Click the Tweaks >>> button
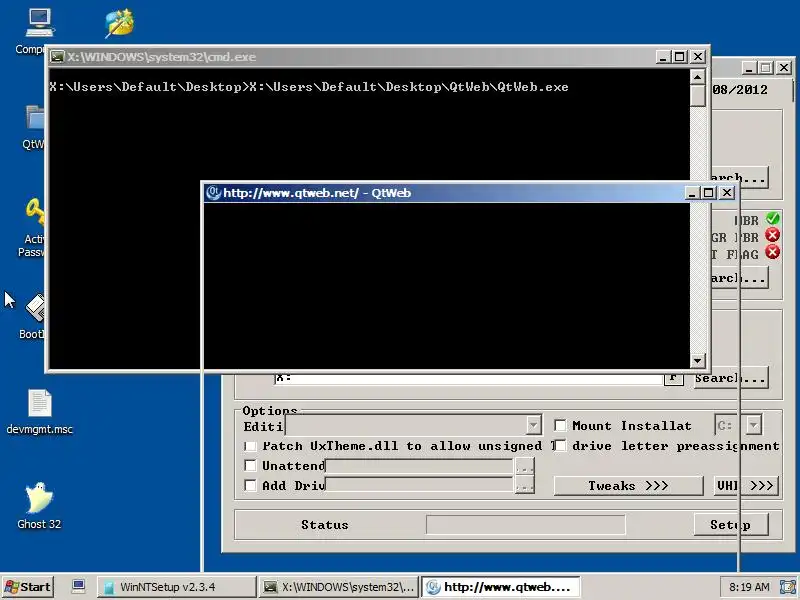This screenshot has height=600, width=800. point(628,485)
